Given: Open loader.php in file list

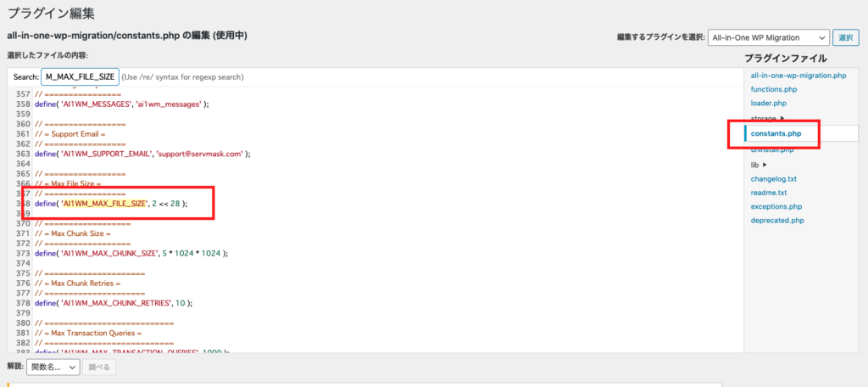Looking at the screenshot, I should [768, 104].
